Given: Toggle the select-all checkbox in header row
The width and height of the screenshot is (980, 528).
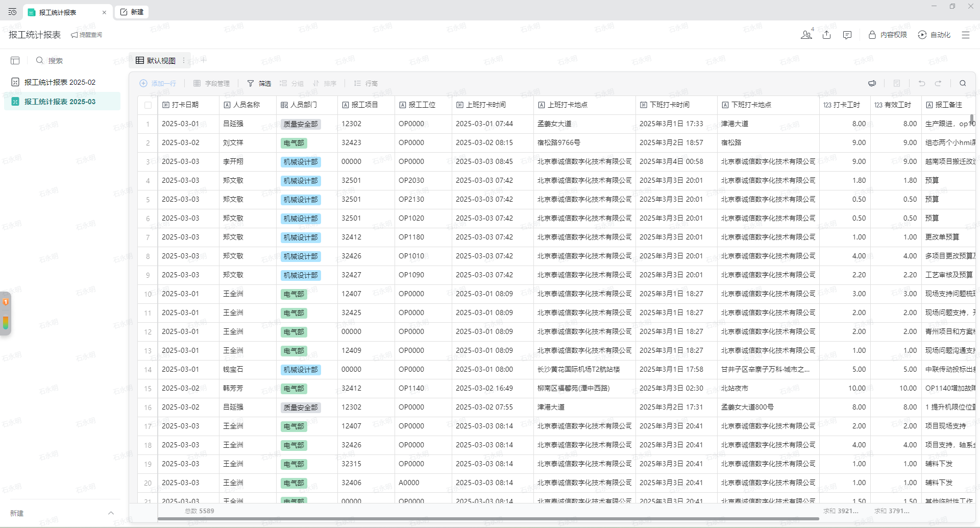Looking at the screenshot, I should (x=148, y=105).
